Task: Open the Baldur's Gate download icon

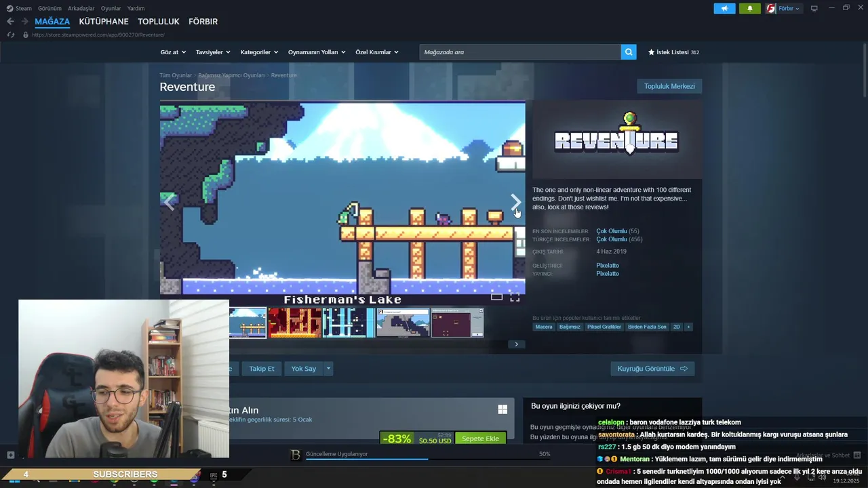Action: click(x=295, y=455)
